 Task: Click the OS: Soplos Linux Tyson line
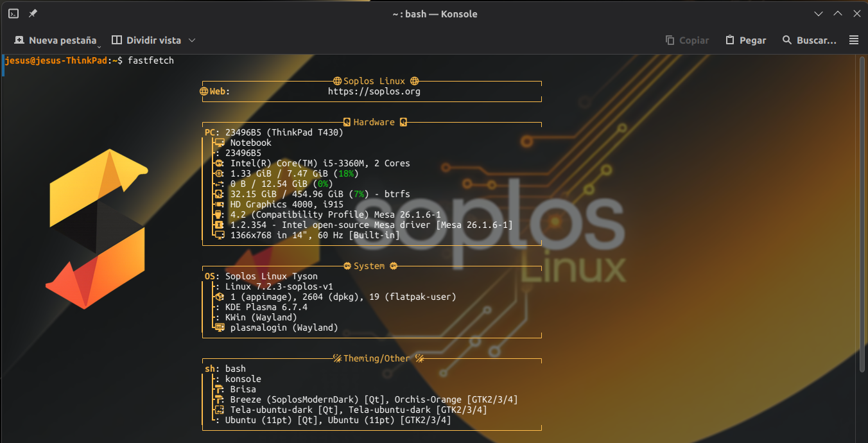pyautogui.click(x=261, y=276)
